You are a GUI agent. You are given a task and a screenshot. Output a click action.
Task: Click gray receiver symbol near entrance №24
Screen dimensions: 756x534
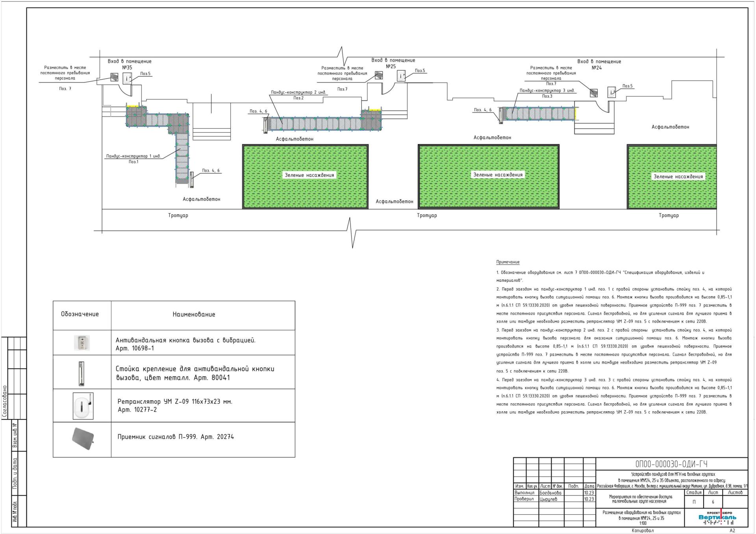pyautogui.click(x=593, y=93)
